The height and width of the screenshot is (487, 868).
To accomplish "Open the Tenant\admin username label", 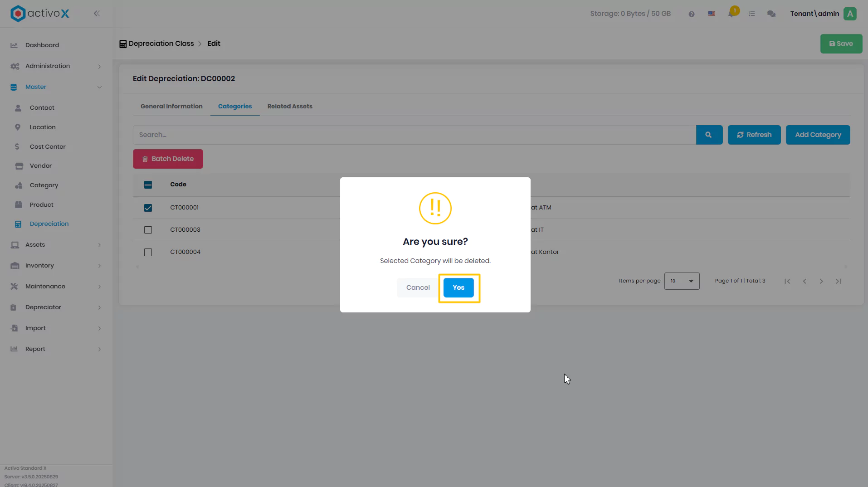I will (x=814, y=14).
